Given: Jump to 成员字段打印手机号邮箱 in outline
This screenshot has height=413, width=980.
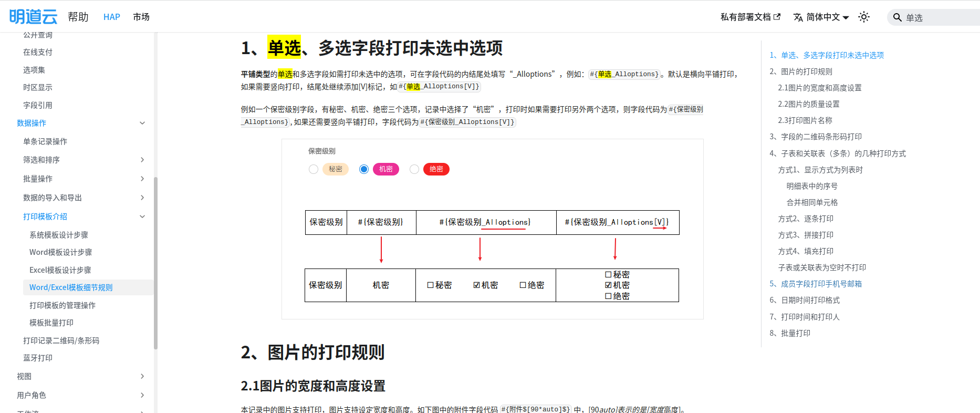Looking at the screenshot, I should 821,284.
